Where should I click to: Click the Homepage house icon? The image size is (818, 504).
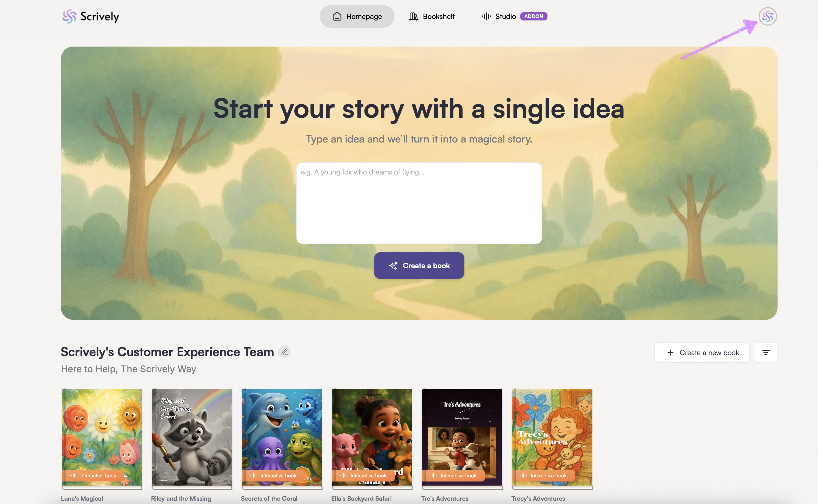coord(337,16)
